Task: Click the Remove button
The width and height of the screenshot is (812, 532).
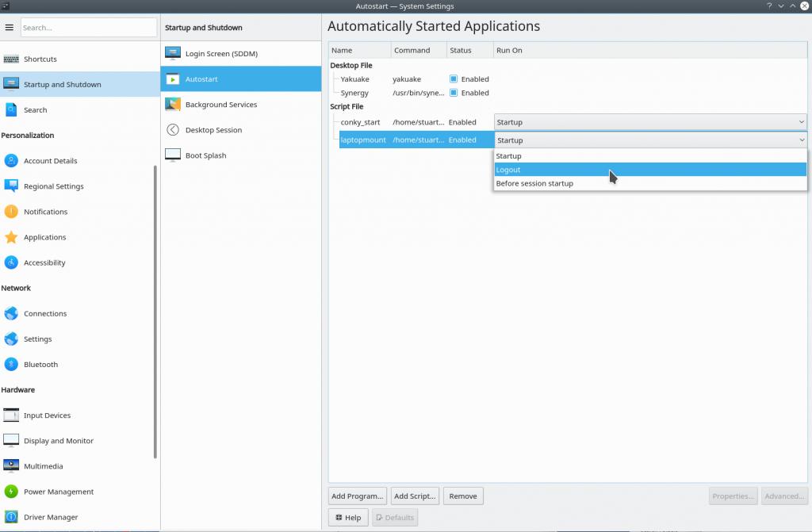Action: [x=463, y=496]
